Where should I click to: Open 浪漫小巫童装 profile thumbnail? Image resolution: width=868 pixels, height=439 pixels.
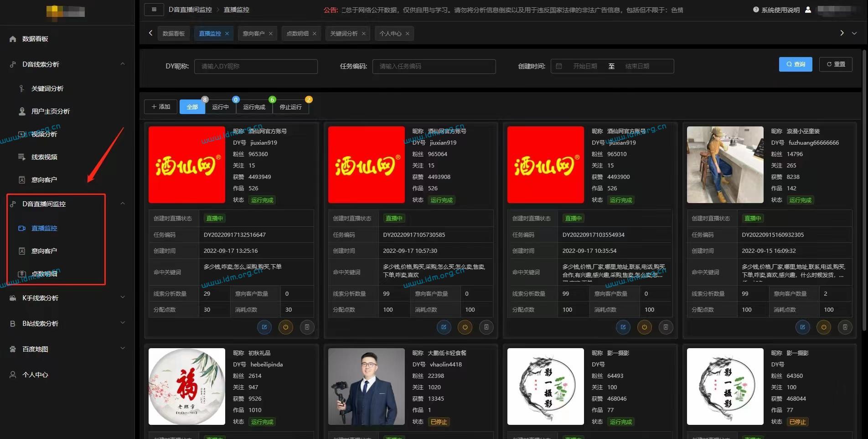(725, 165)
